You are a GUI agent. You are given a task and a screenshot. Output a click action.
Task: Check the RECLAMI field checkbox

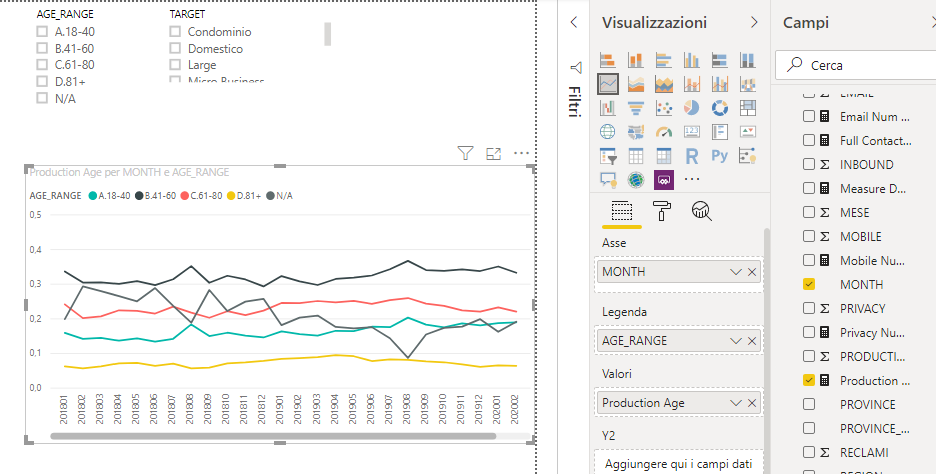[809, 452]
